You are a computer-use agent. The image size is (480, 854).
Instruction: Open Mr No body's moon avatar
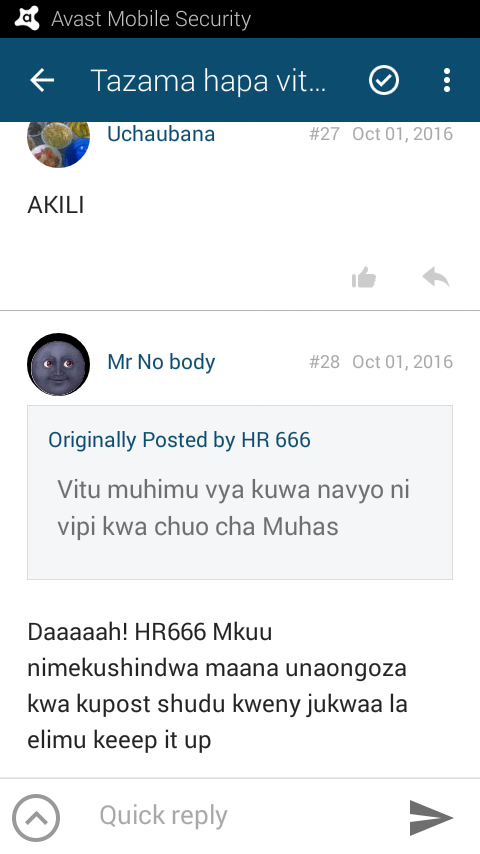[58, 364]
